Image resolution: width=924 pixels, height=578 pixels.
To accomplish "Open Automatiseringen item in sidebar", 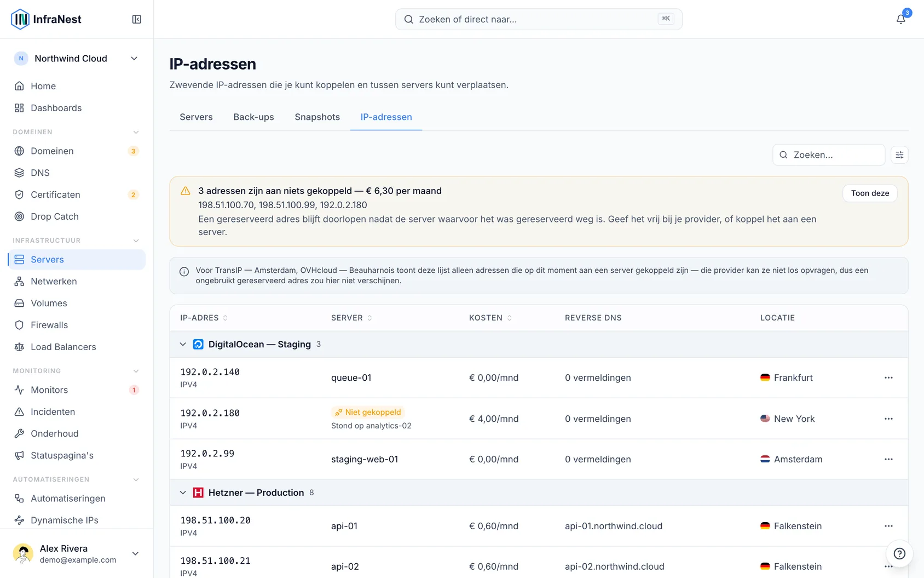I will tap(77, 498).
